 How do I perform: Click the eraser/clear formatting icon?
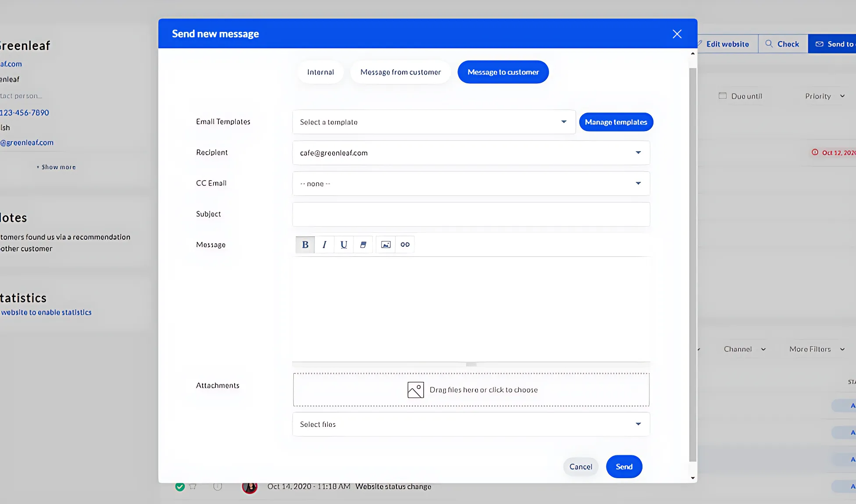(x=363, y=245)
